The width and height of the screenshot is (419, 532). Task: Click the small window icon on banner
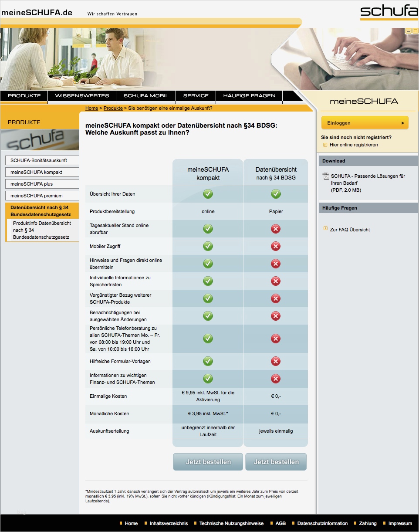click(415, 31)
